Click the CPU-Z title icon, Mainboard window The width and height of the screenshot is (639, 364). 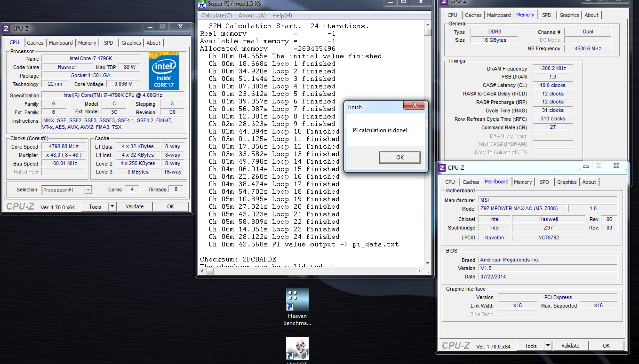tap(442, 167)
